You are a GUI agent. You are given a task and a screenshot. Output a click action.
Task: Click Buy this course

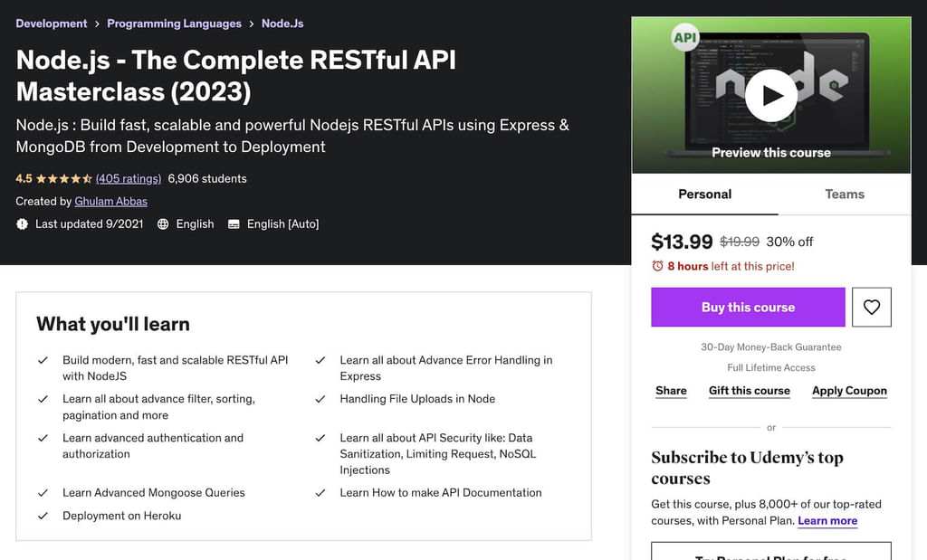(748, 307)
